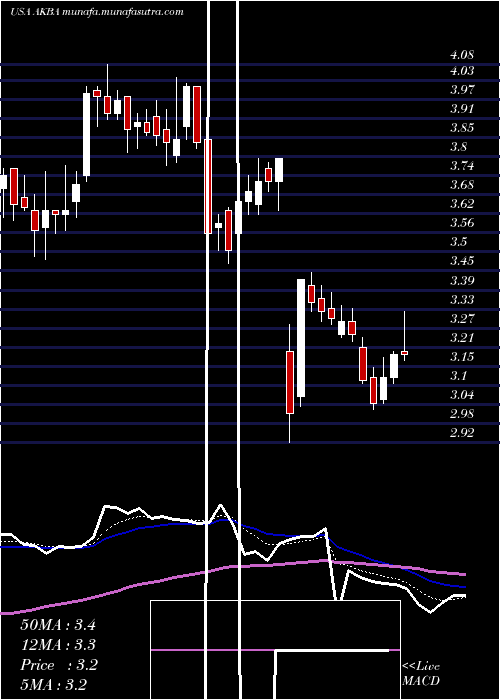Click the 3.21 price axis label

[462, 338]
